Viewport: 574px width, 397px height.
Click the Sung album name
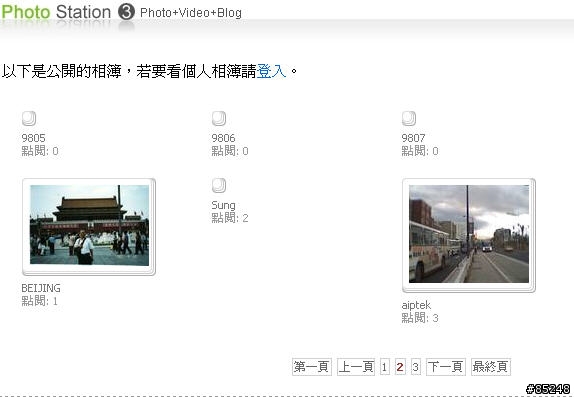(x=223, y=205)
